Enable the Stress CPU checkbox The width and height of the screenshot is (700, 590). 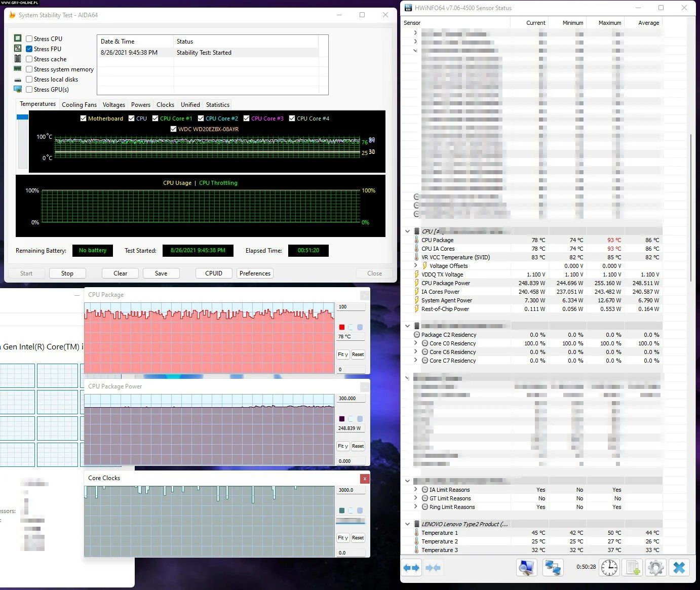coord(29,38)
